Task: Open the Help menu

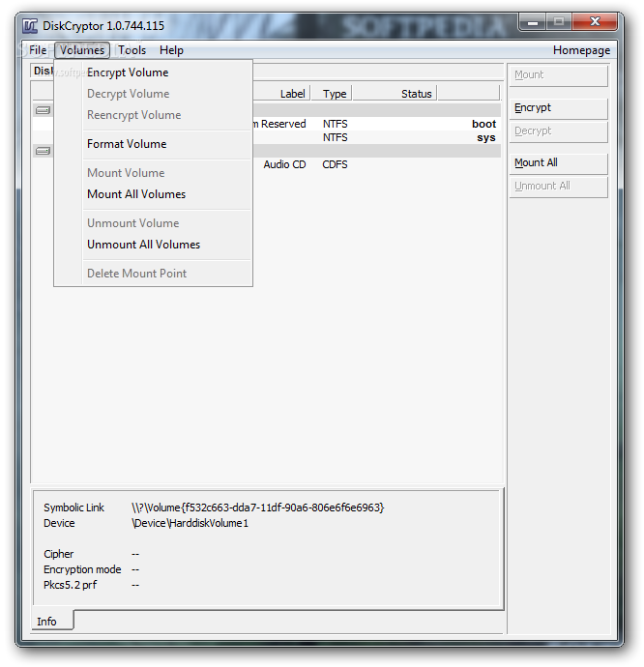Action: 171,50
